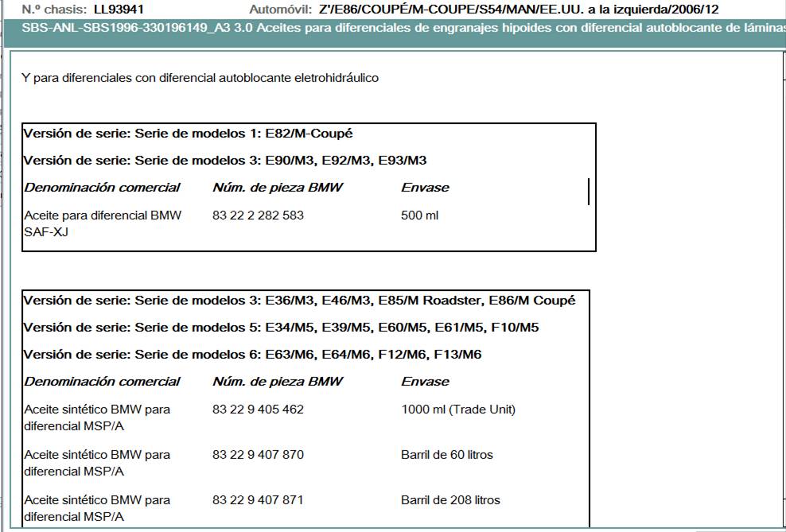This screenshot has height=532, width=786.
Task: Click the 500 ml container value
Action: tap(419, 216)
